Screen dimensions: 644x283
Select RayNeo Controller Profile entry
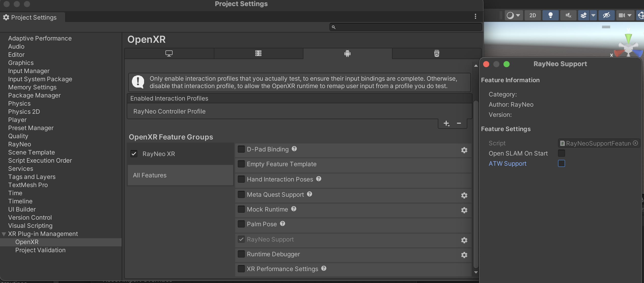pos(299,111)
